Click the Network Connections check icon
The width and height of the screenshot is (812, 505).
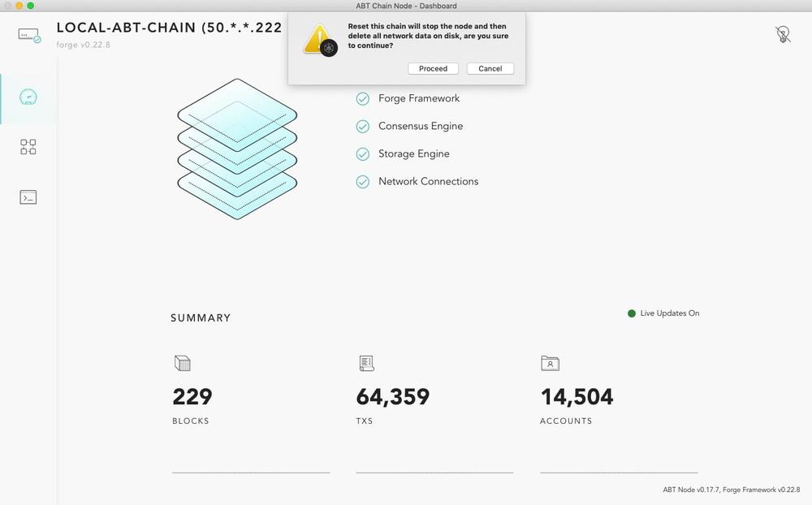[362, 182]
